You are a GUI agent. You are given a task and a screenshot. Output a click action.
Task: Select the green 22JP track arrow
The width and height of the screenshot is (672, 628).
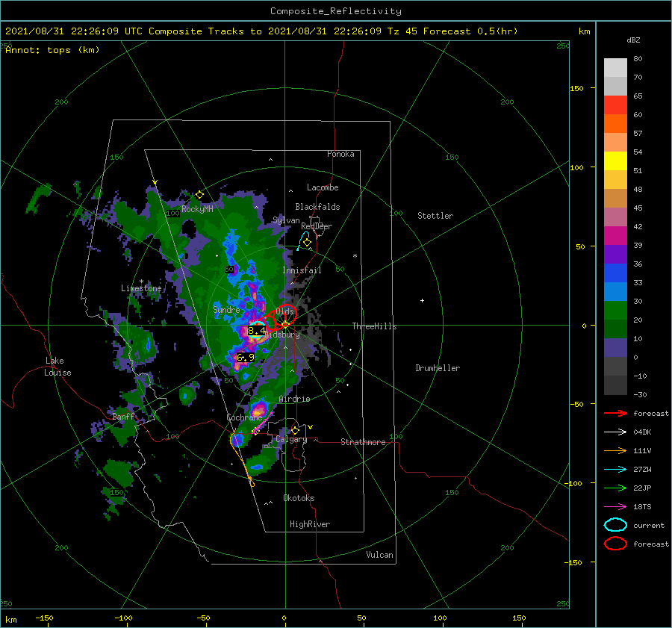[615, 488]
